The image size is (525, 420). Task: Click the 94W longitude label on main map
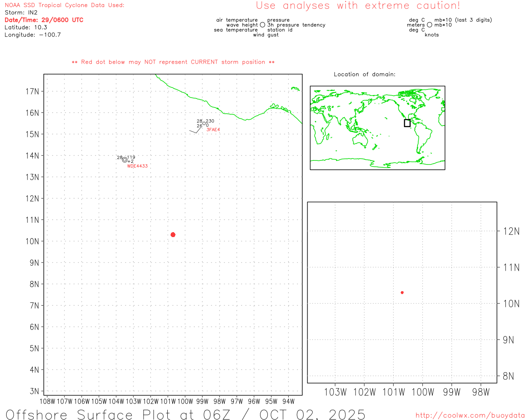tap(288, 402)
